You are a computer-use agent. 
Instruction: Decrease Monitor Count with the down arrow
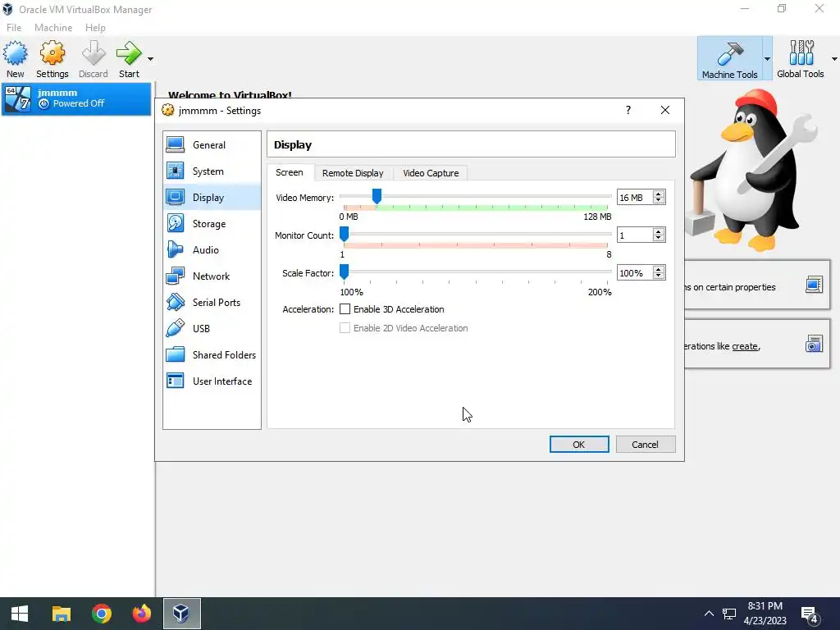click(659, 239)
